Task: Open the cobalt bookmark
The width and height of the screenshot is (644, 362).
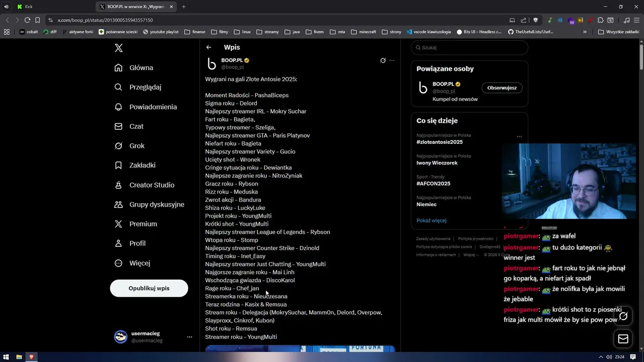Action: pos(29,32)
